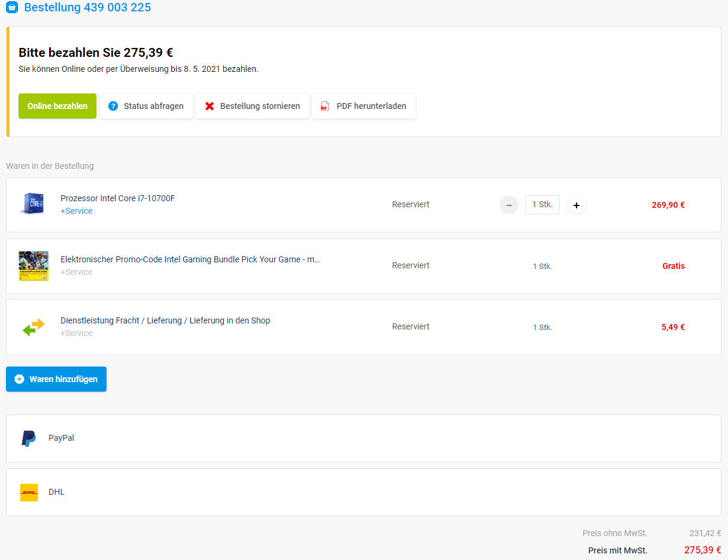Click the PayPal logo icon
The width and height of the screenshot is (728, 560).
[29, 438]
